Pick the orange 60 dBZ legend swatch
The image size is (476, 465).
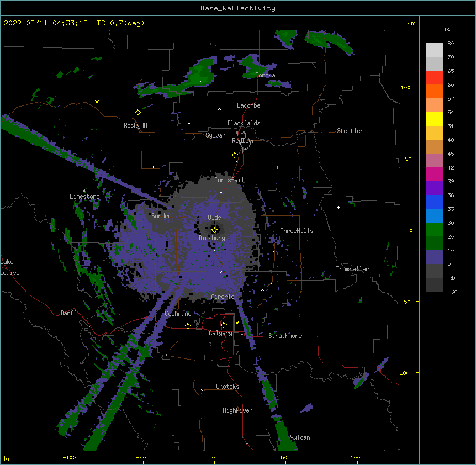434,91
